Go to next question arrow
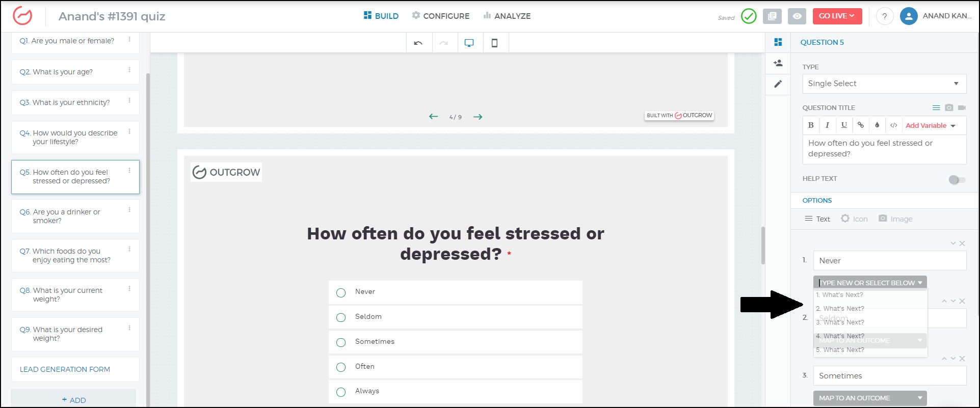 (x=478, y=117)
